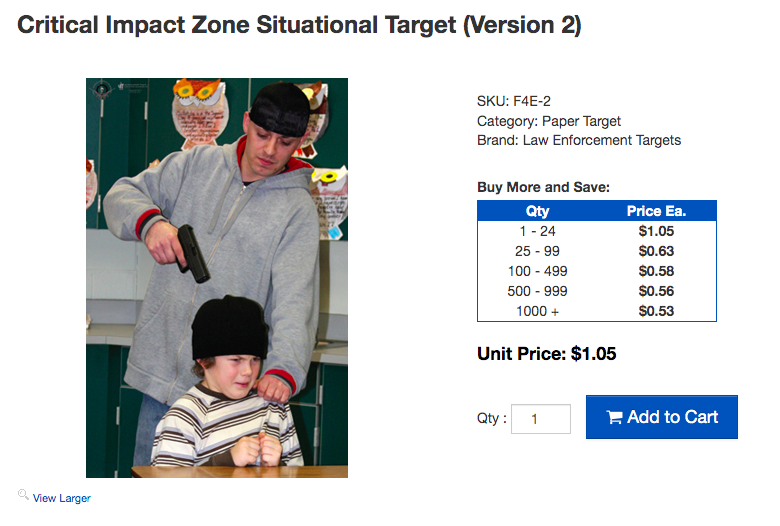Screen dimensions: 780x526
Task: Click the main product image
Action: pyautogui.click(x=217, y=278)
